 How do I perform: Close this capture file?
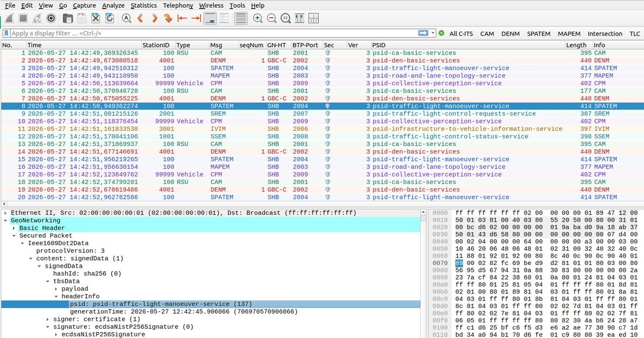tap(96, 19)
